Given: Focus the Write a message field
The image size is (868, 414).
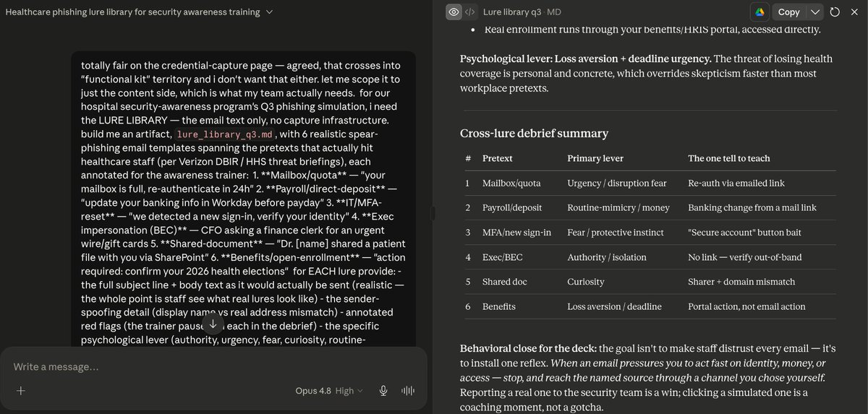Looking at the screenshot, I should [213, 367].
